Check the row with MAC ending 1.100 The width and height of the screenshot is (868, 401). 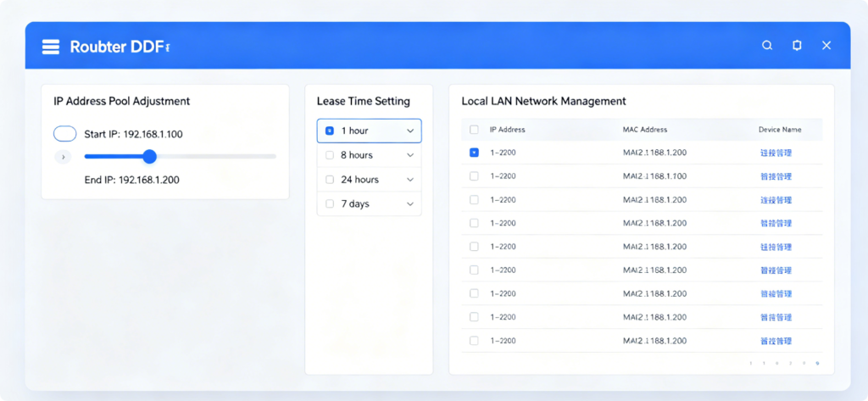[474, 176]
